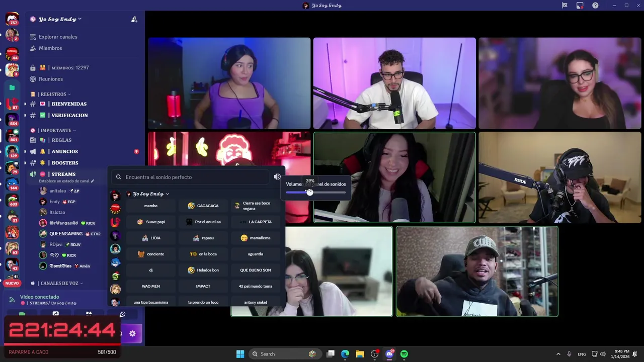Open the server icon with 633 badge
This screenshot has height=362, width=644.
[12, 200]
